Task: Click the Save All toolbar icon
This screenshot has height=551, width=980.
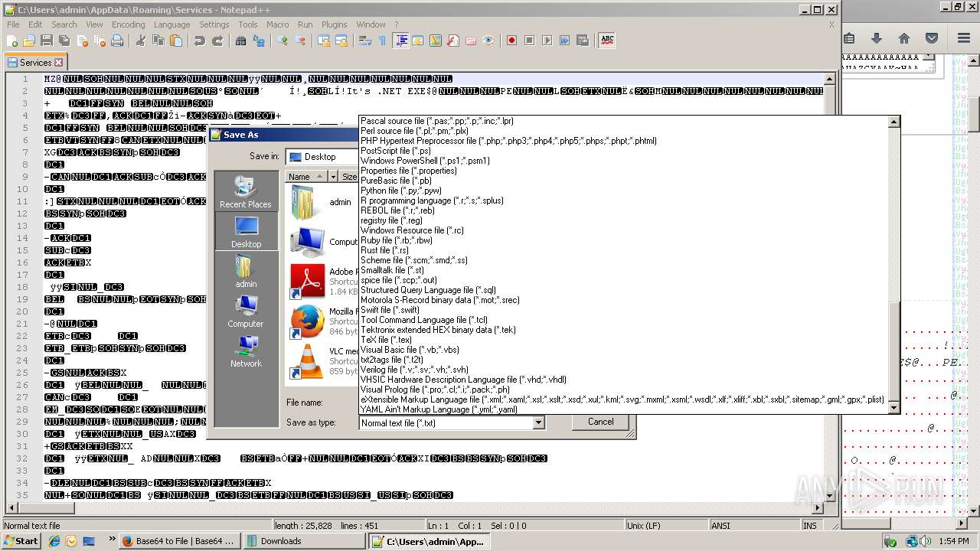Action: point(64,41)
